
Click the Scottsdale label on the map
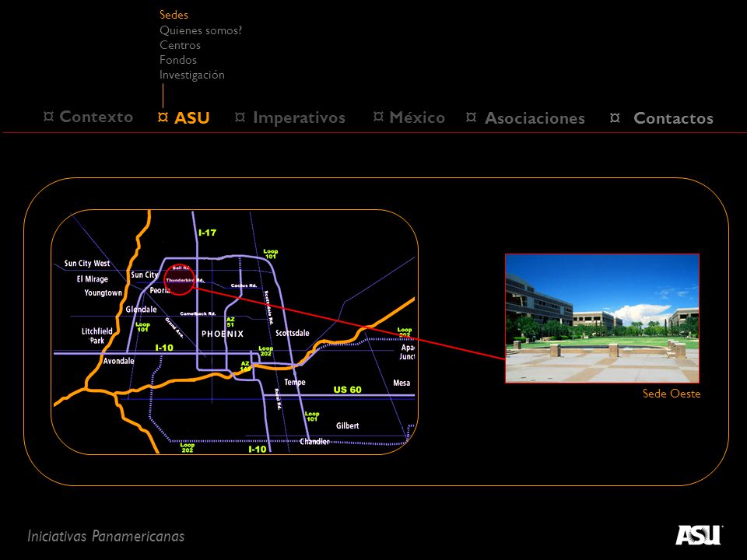pyautogui.click(x=293, y=333)
